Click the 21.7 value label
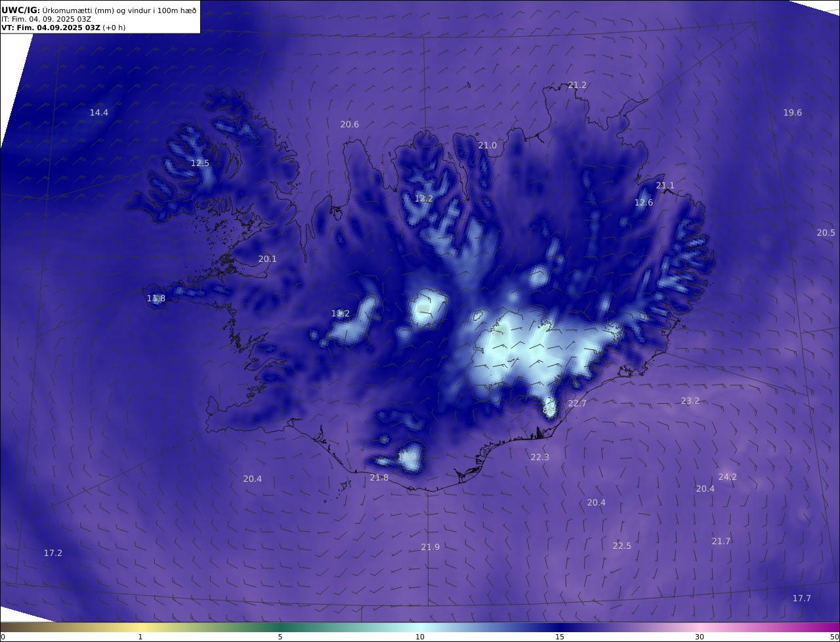This screenshot has width=840, height=642. (x=721, y=542)
